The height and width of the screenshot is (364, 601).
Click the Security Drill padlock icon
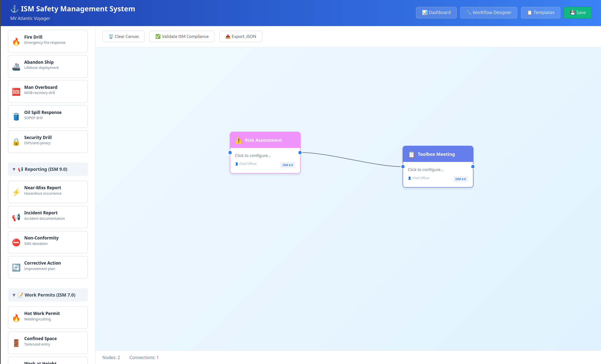point(16,142)
